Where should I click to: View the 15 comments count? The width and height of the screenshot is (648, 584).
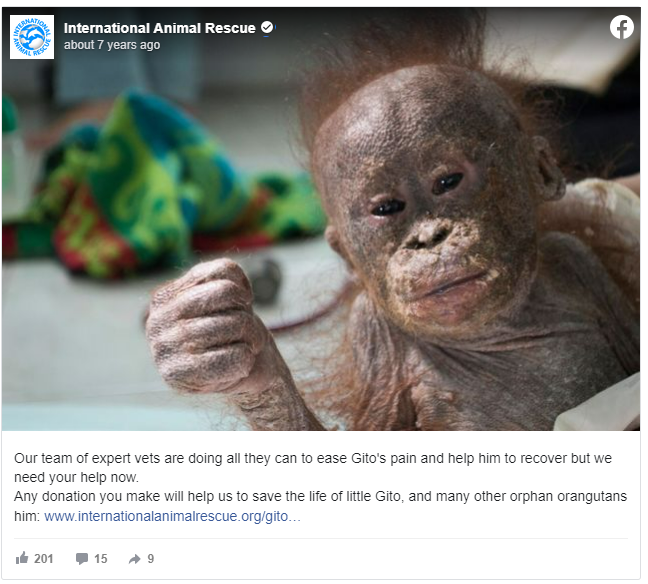pyautogui.click(x=100, y=558)
